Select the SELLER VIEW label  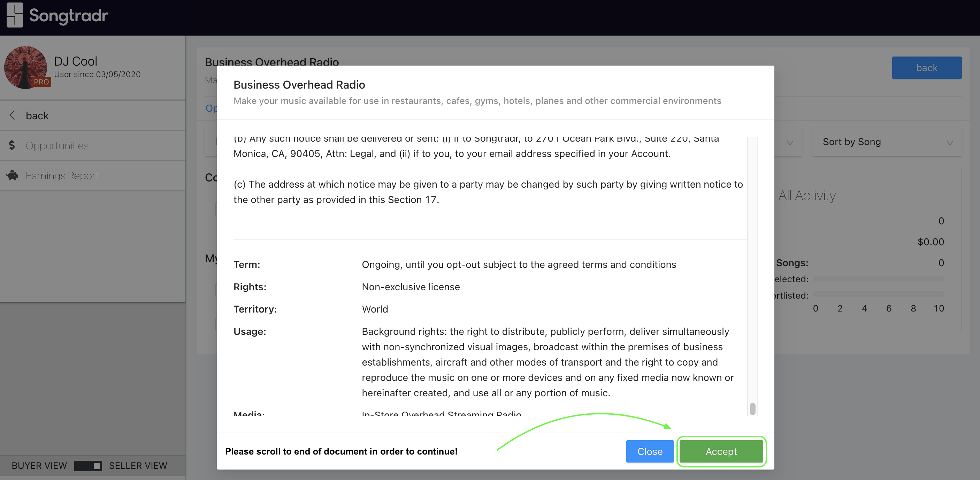pos(138,466)
